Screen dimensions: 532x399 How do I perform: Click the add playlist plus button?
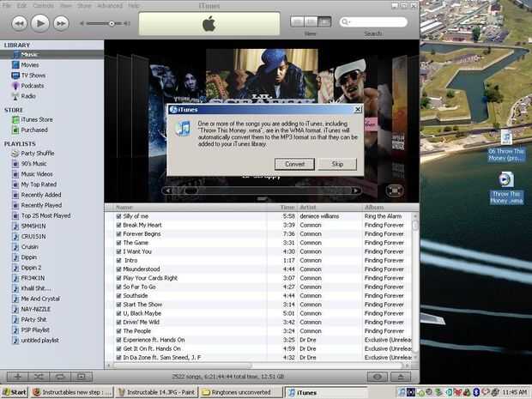(x=18, y=377)
